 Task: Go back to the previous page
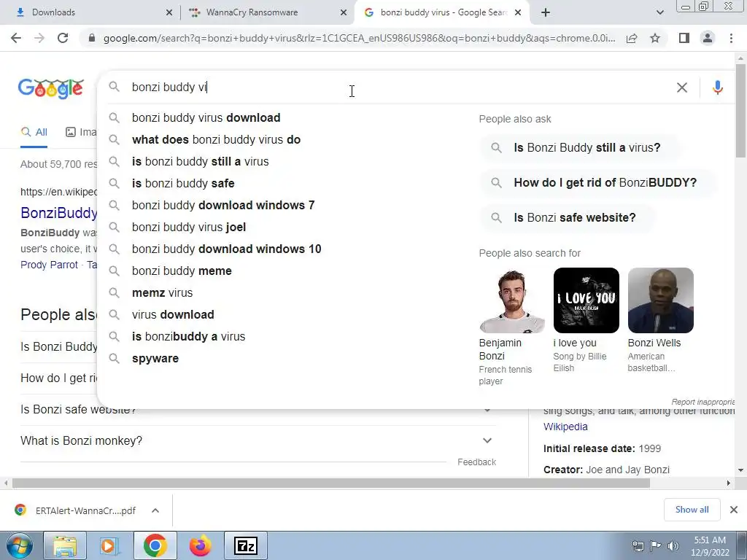tap(16, 38)
